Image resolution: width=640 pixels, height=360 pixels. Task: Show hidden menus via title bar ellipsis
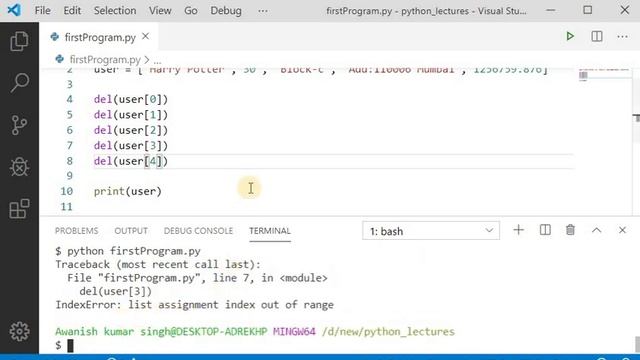[x=263, y=11]
